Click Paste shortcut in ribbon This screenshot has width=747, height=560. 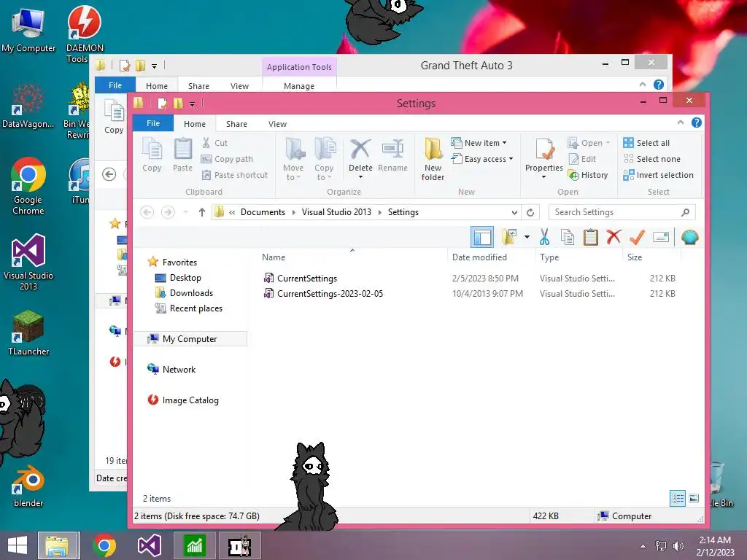(x=234, y=175)
